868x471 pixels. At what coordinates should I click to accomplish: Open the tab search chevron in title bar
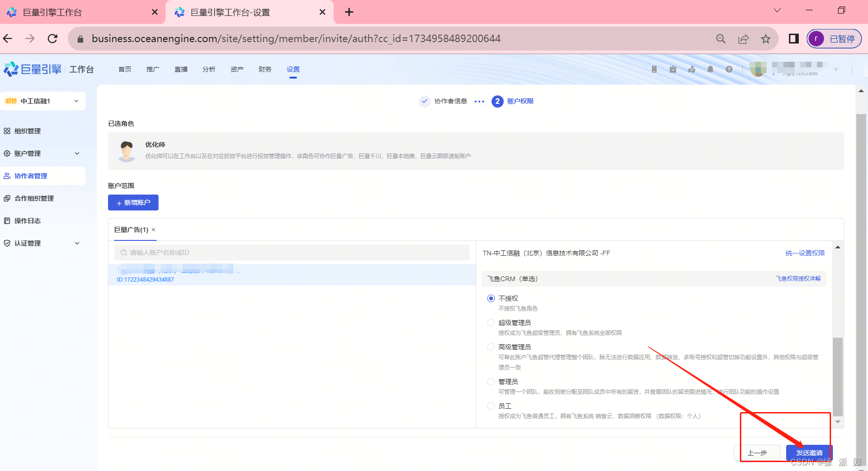click(777, 10)
